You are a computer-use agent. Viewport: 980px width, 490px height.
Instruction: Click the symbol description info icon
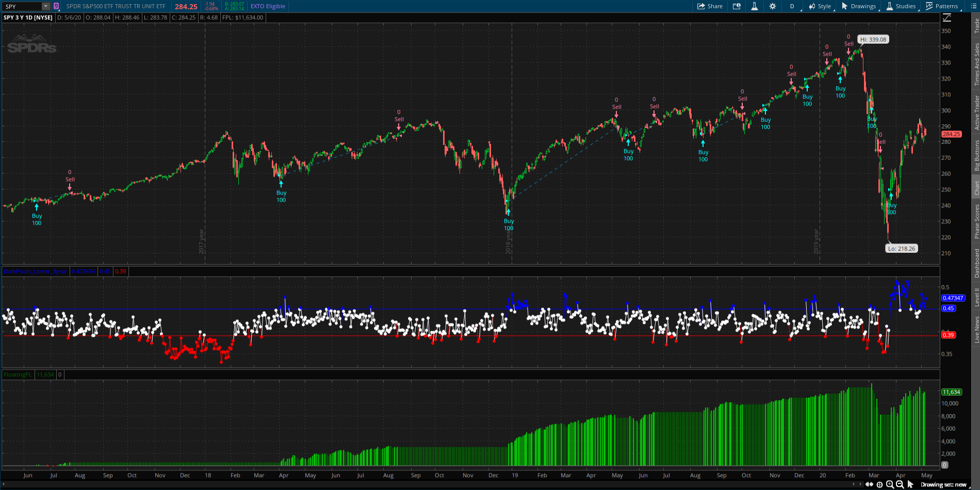737,6
